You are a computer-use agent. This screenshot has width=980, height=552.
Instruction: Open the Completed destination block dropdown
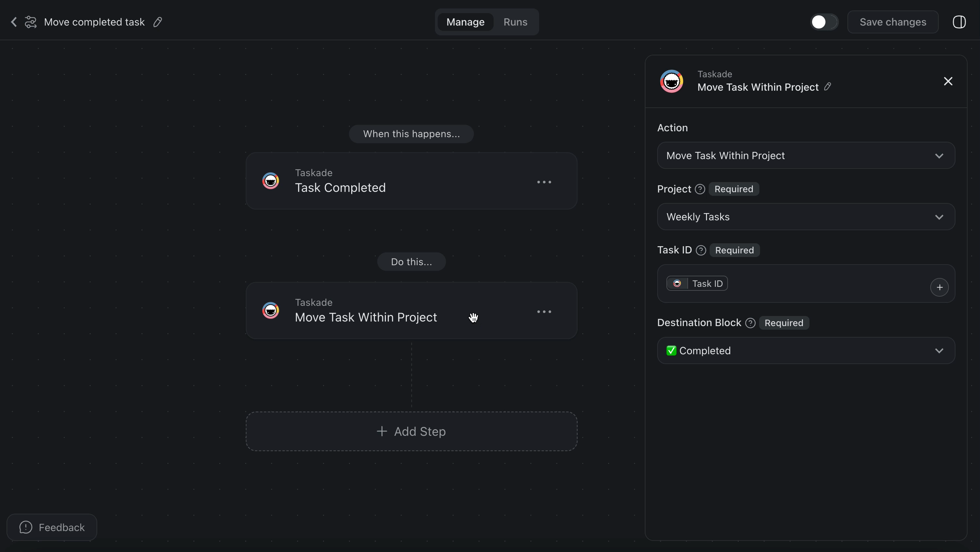[x=806, y=350]
